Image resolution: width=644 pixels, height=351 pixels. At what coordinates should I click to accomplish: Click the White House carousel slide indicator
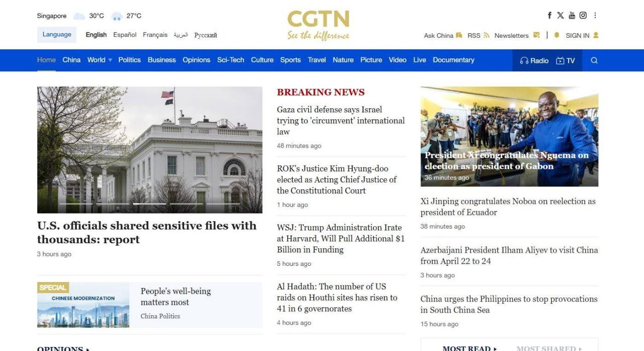pos(149,204)
